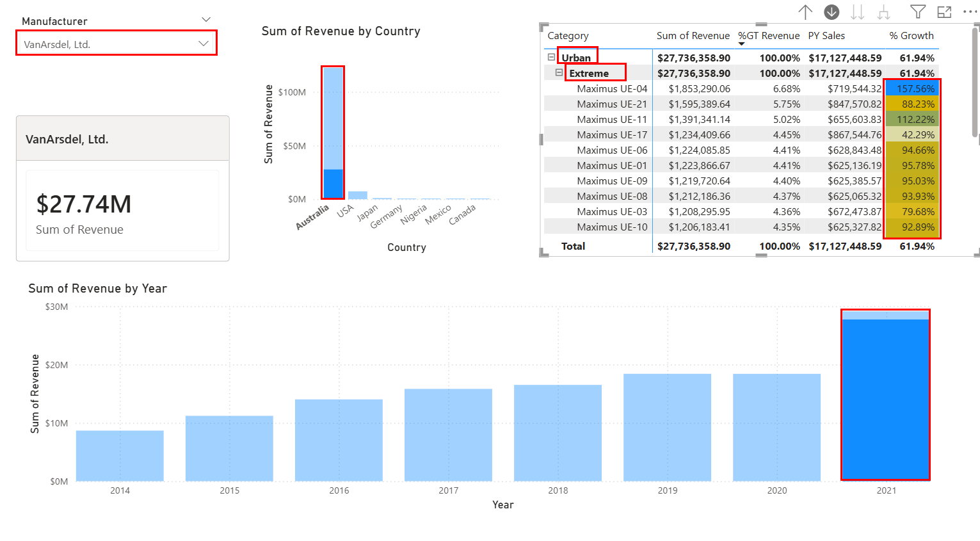Expand all down one hierarchy level
Screen dimensions: 980x541
point(884,12)
